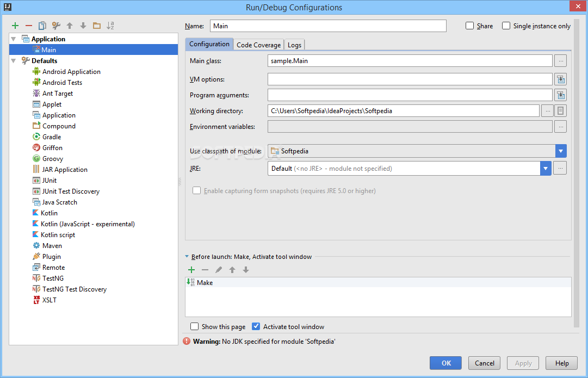
Task: Switch to Logs tab
Action: [x=294, y=45]
